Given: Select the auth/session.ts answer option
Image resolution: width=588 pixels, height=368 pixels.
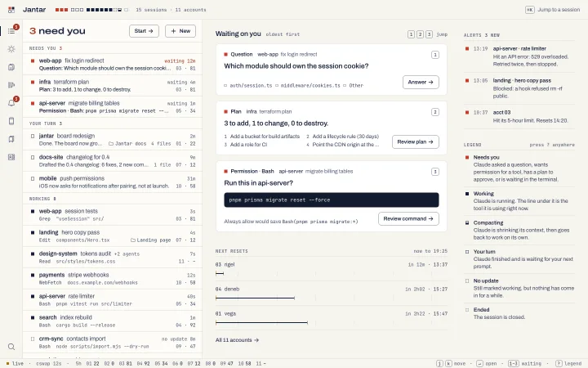Looking at the screenshot, I should click(248, 86).
